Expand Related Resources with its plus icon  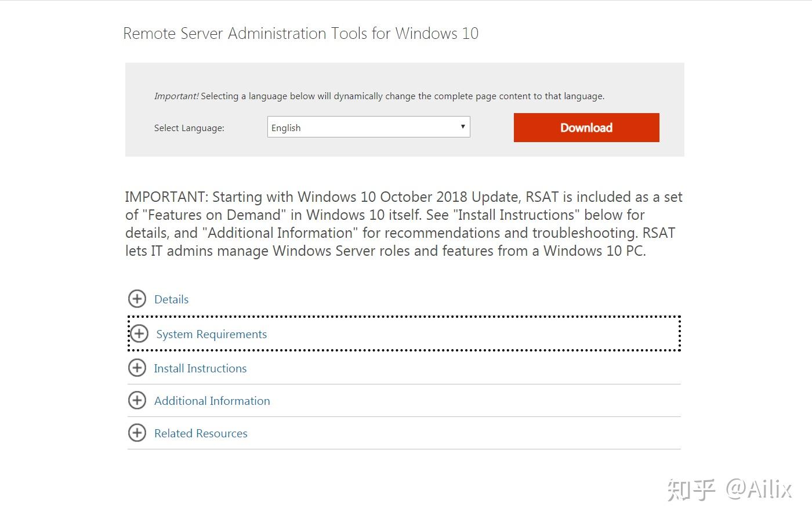(137, 433)
